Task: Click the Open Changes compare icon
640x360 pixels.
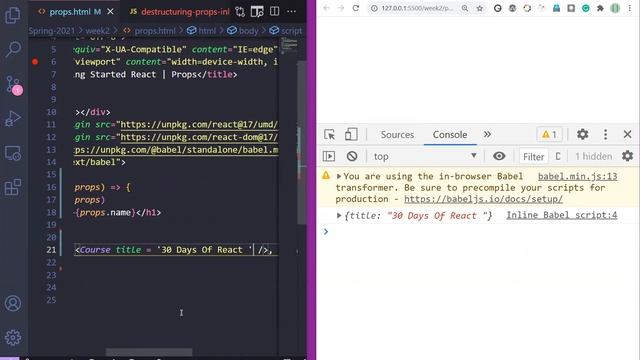Action: tap(240, 12)
